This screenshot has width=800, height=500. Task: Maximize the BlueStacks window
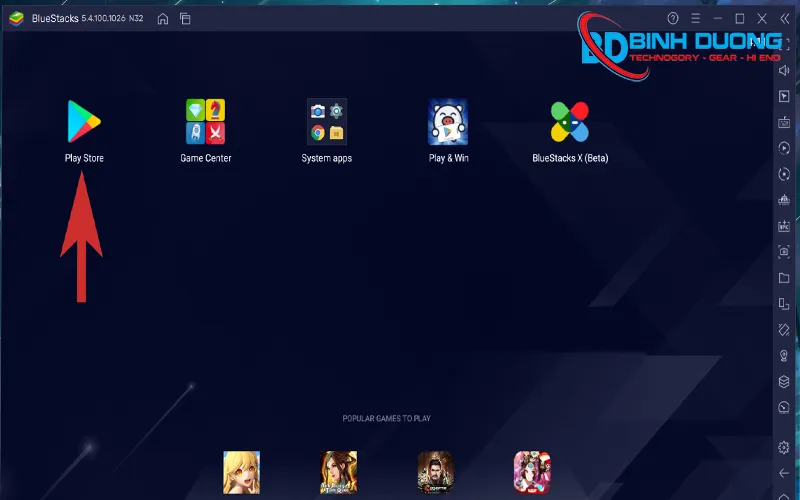pyautogui.click(x=740, y=18)
